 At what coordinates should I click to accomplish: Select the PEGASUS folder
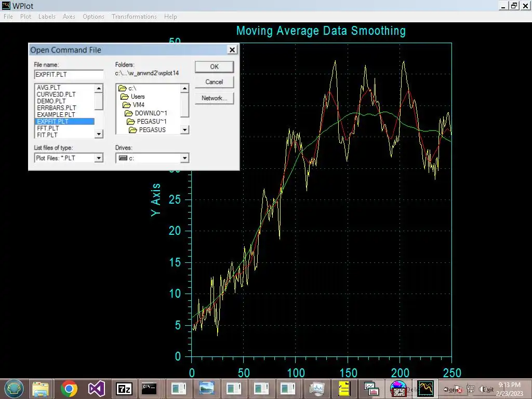pos(147,130)
